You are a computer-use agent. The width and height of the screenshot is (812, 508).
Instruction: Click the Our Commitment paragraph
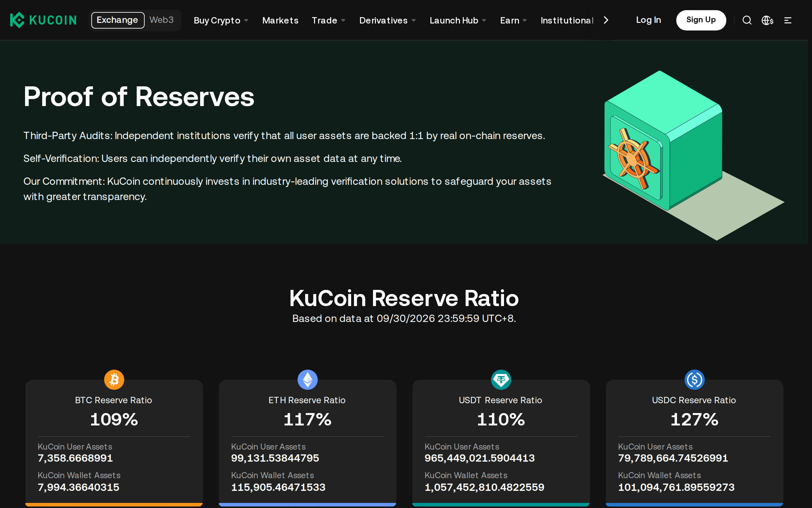287,189
